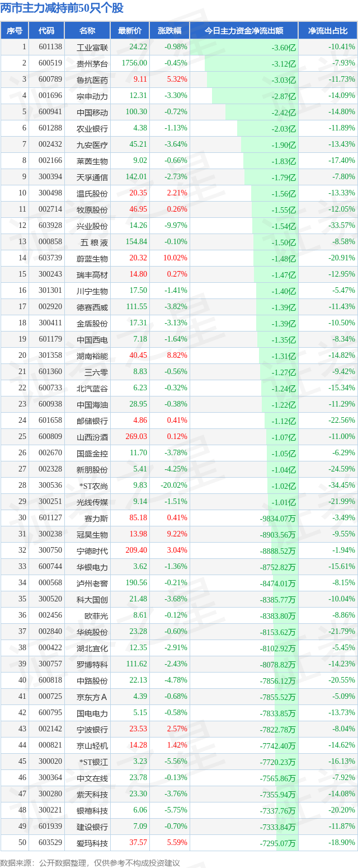Click price 46.95 of 牧原股份

(138, 209)
